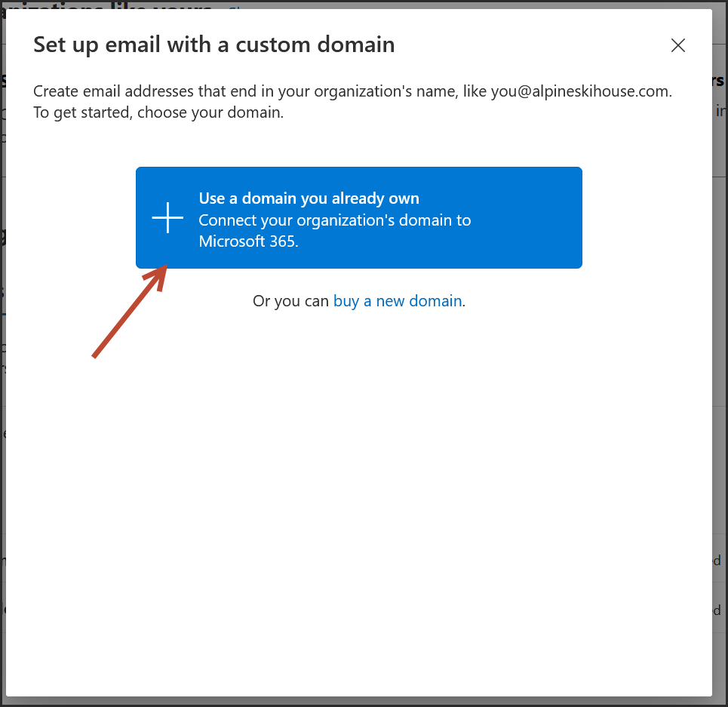Click the you@alpineskihouse.com example address text
The height and width of the screenshot is (707, 728).
[580, 91]
